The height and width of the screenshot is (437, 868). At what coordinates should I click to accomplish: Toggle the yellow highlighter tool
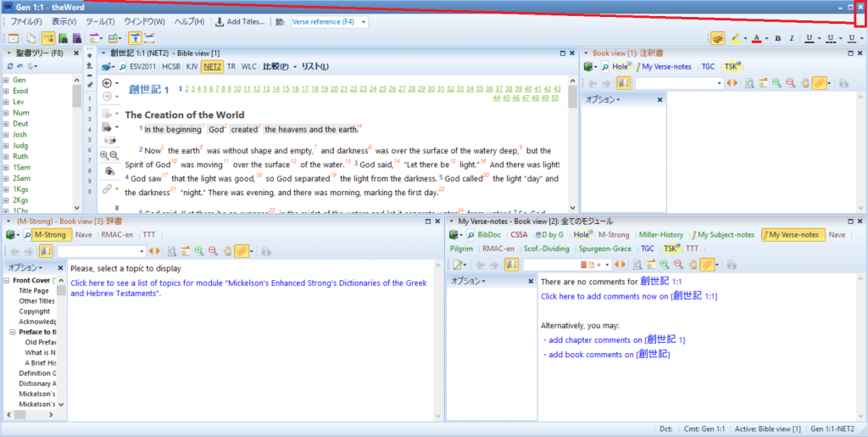point(736,38)
